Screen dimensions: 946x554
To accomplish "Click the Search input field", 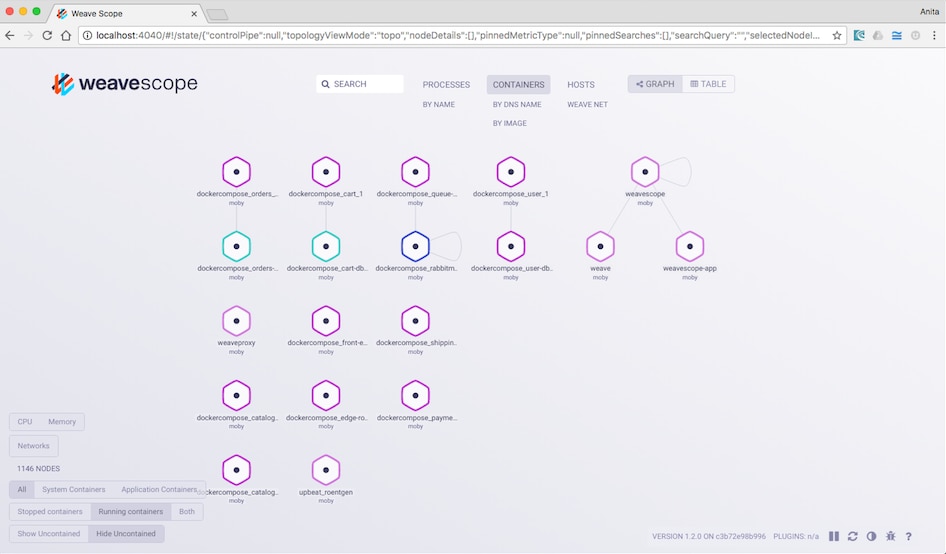I will click(360, 84).
